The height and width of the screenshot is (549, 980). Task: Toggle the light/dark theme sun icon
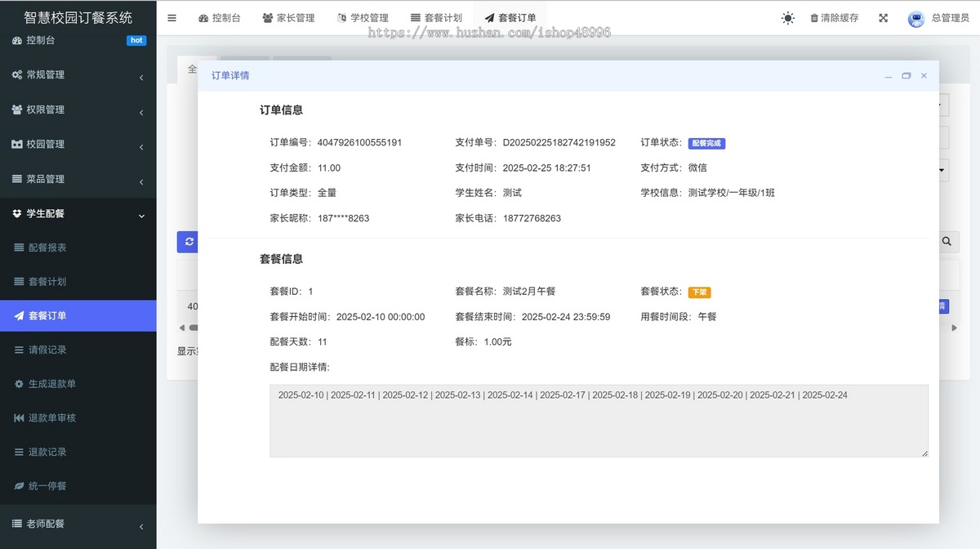coord(787,18)
